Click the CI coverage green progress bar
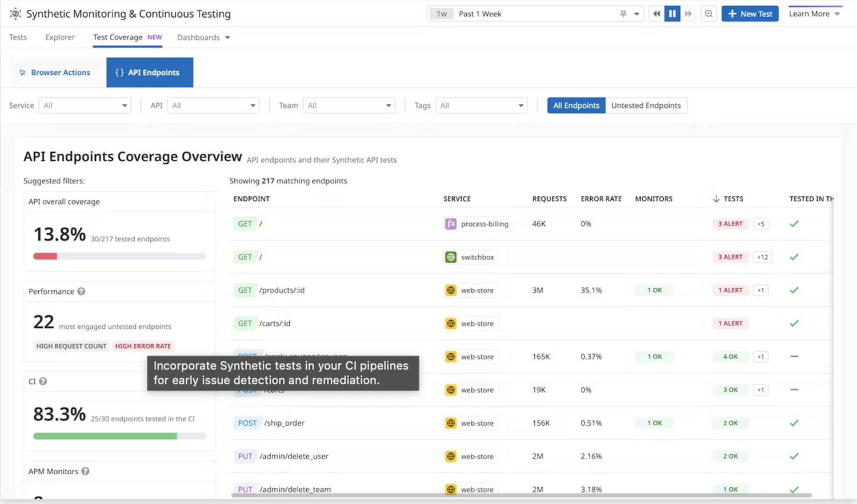857x504 pixels. (x=105, y=436)
